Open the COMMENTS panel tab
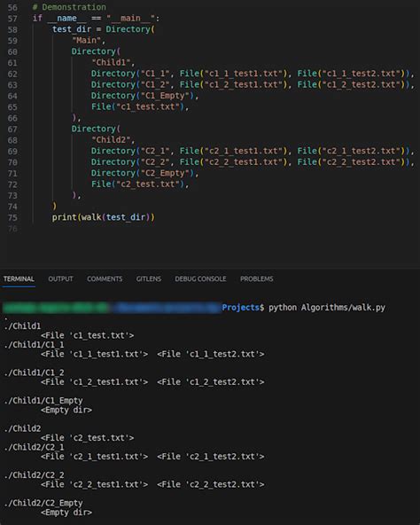The height and width of the screenshot is (525, 420). tap(105, 278)
